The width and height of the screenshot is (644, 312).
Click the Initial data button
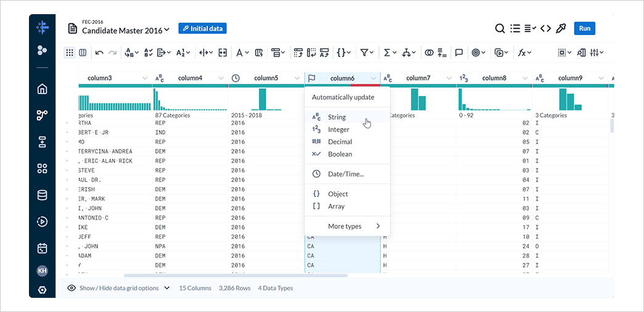(x=203, y=28)
